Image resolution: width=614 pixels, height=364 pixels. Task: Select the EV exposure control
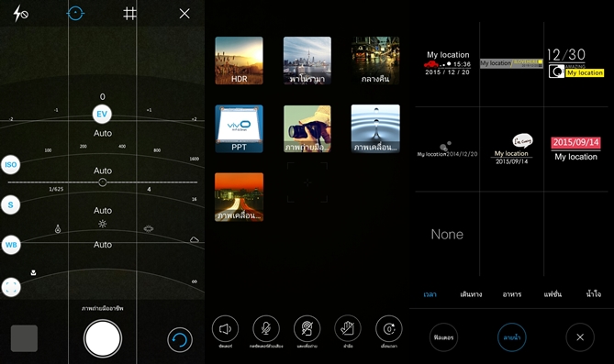tap(102, 114)
